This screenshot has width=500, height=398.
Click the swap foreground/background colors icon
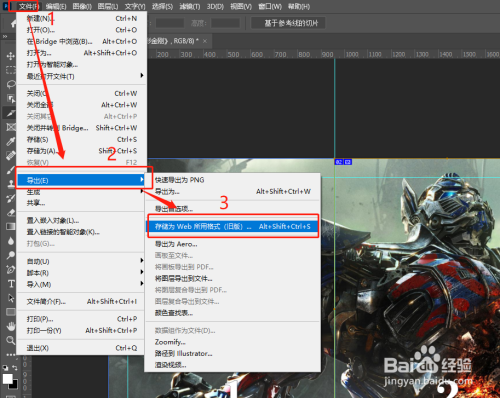point(15,368)
